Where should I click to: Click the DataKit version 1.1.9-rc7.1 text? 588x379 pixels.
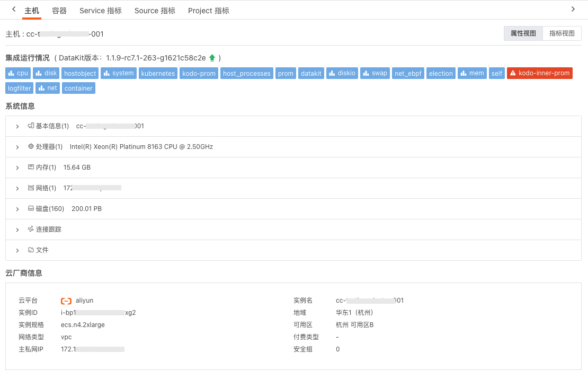pos(156,58)
